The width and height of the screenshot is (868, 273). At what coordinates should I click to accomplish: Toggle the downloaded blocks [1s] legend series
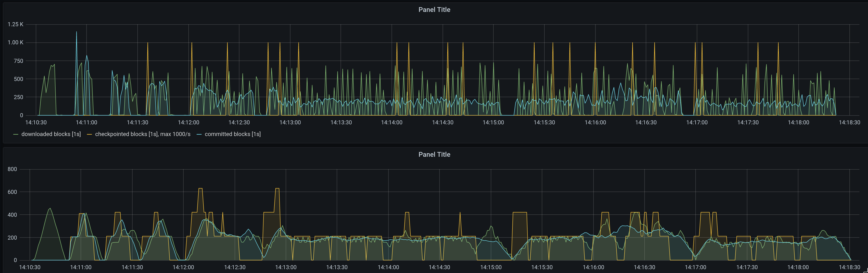pyautogui.click(x=51, y=134)
